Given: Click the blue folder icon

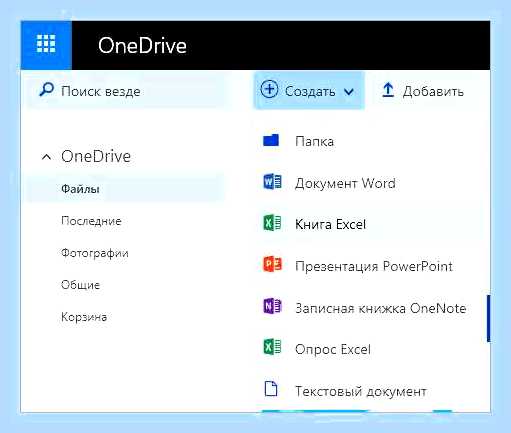Looking at the screenshot, I should tap(271, 140).
